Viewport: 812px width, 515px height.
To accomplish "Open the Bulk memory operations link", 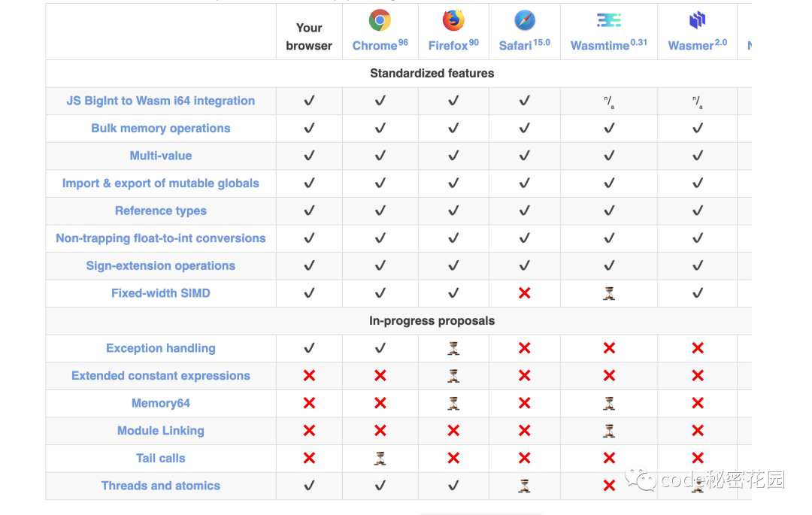I will tap(161, 129).
